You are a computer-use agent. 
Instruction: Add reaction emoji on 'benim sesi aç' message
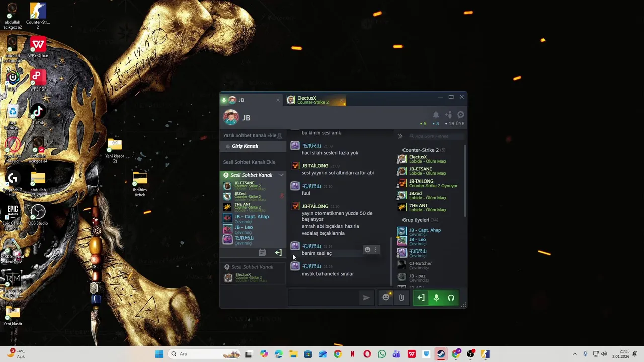click(367, 250)
